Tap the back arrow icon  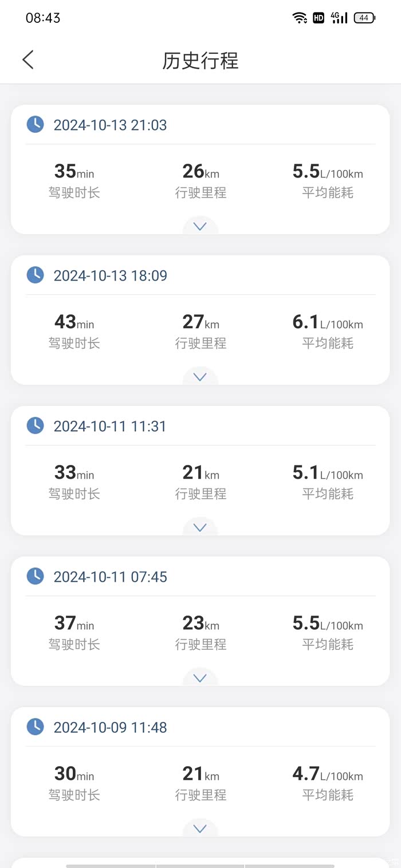(28, 60)
